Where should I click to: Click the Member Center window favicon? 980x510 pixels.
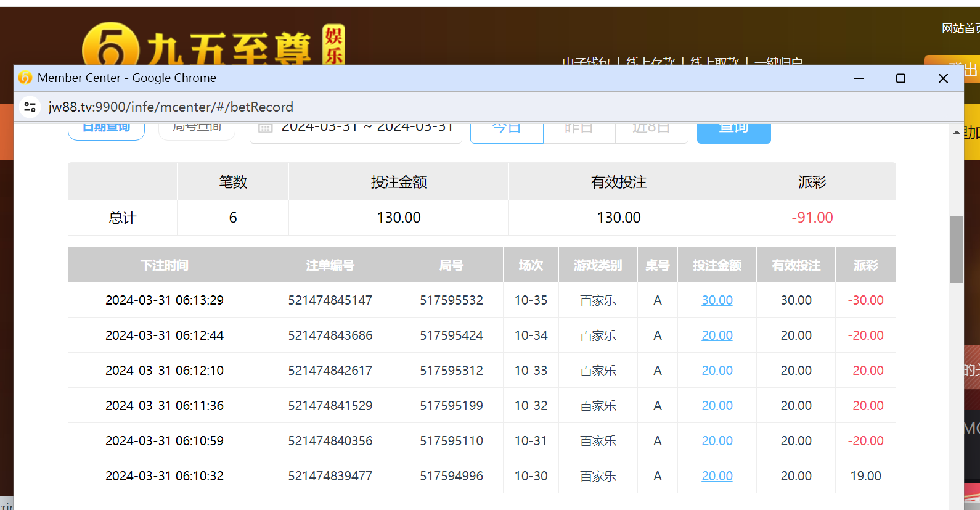(25, 78)
